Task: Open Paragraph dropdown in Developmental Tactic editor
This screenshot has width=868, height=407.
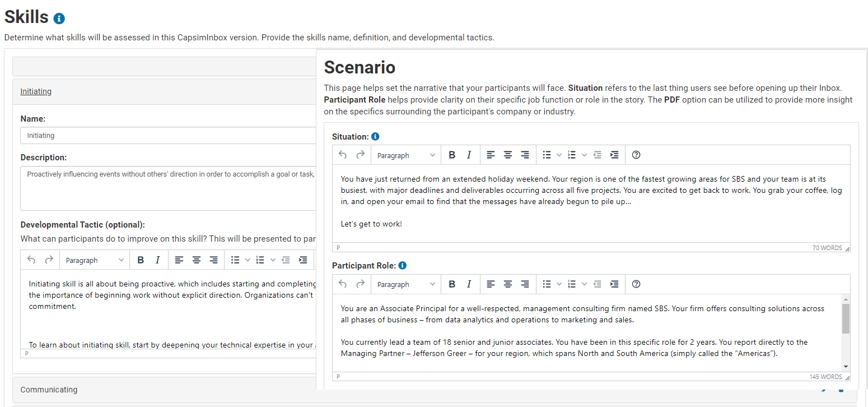Action: [x=95, y=260]
